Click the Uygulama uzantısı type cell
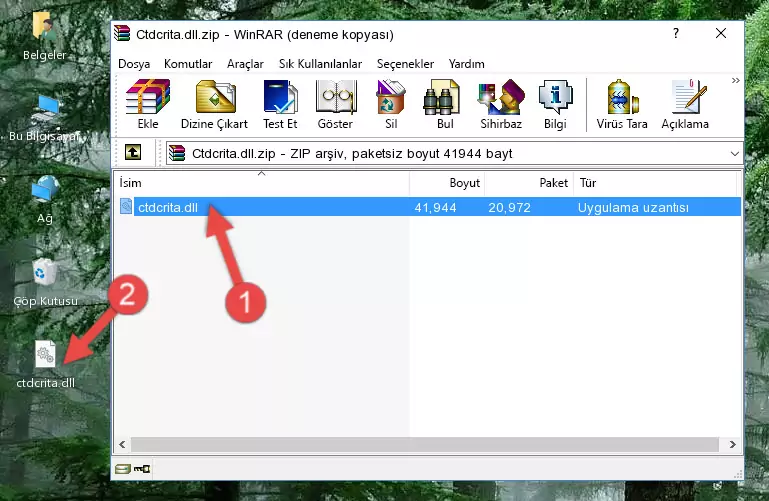 [x=633, y=207]
